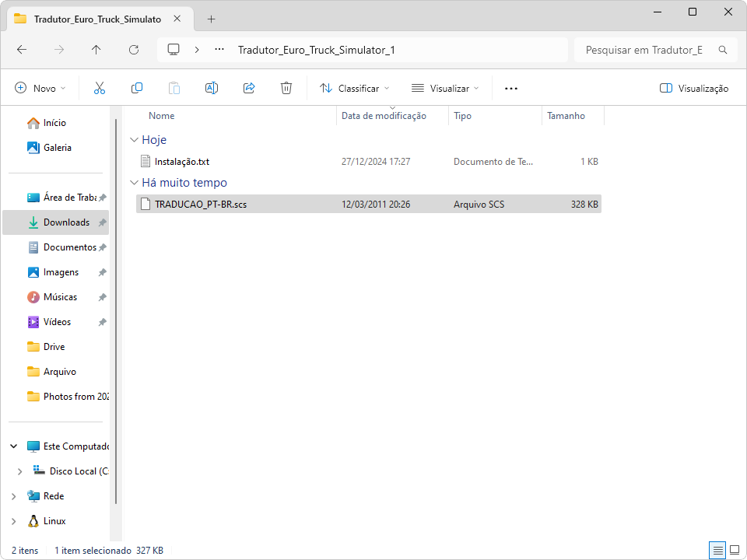Minimize the File Explorer window
Image resolution: width=747 pixels, height=560 pixels.
[658, 12]
